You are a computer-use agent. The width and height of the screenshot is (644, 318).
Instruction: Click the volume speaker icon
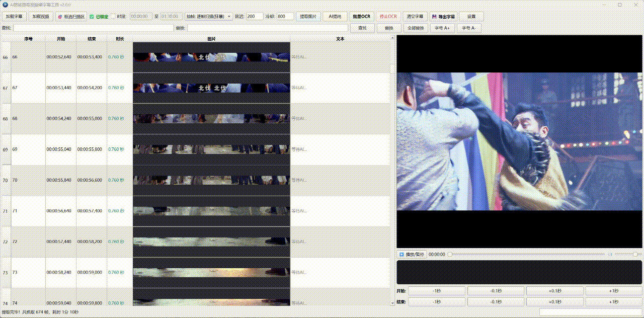tap(610, 254)
